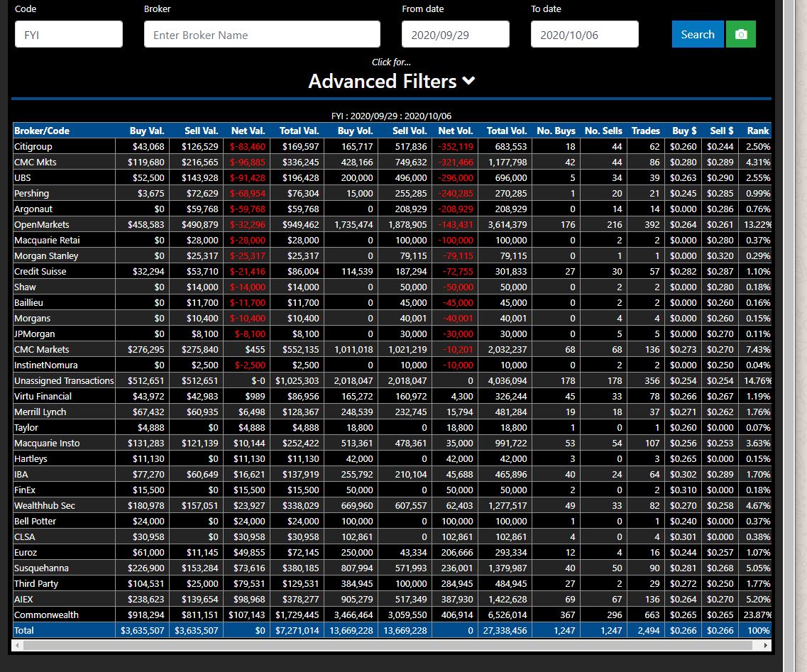
Task: Expand the Advanced Filters section
Action: coord(391,82)
